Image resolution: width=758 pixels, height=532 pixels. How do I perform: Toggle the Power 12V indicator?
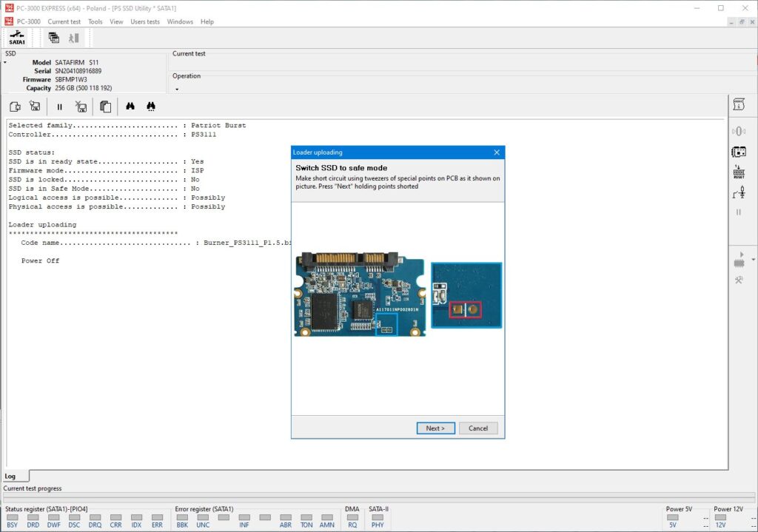point(720,517)
